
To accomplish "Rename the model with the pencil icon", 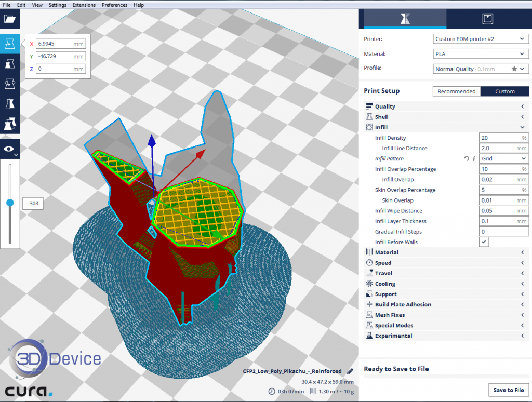I will (350, 371).
